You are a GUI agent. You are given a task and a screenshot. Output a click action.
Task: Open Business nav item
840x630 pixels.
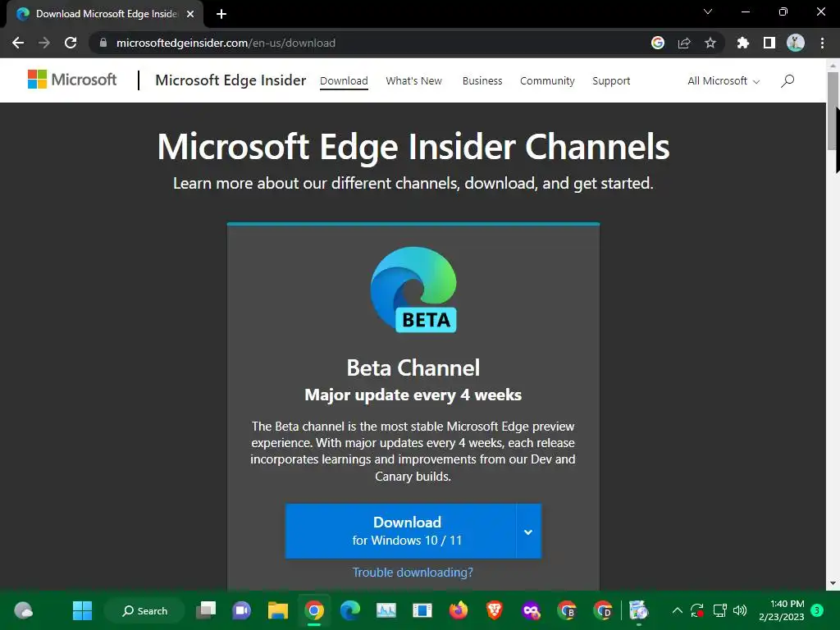(482, 81)
